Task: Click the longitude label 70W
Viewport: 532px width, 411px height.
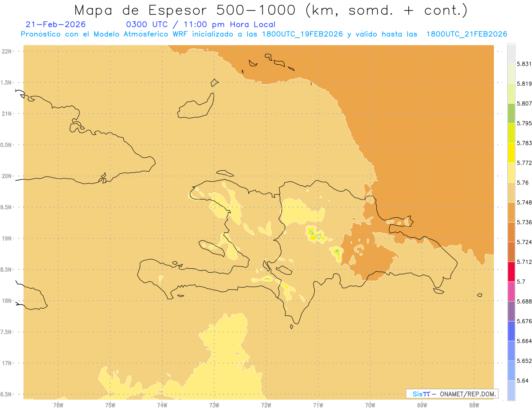Action: coord(370,405)
